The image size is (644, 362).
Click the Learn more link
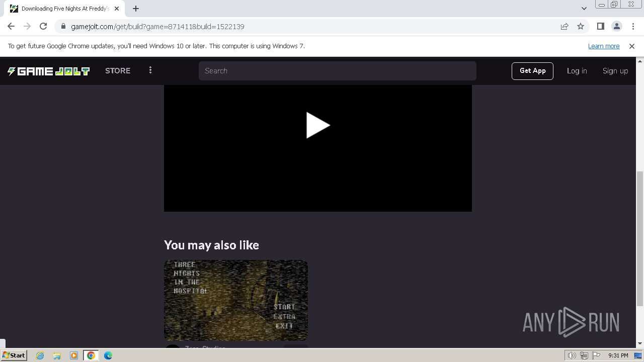click(x=603, y=46)
